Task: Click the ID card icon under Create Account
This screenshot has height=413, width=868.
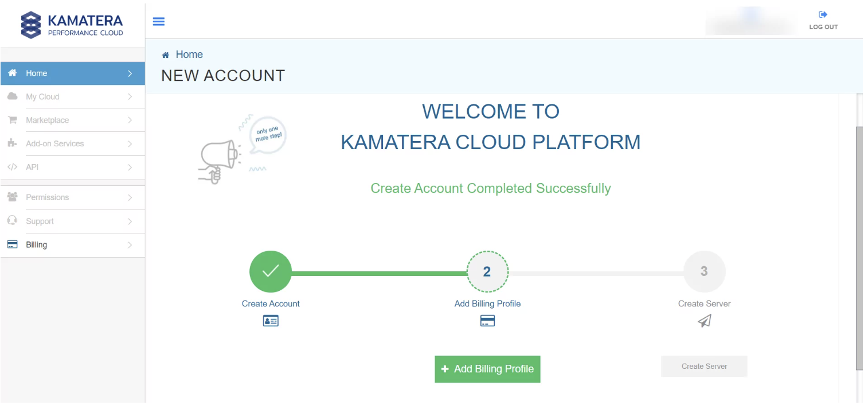Action: (271, 321)
